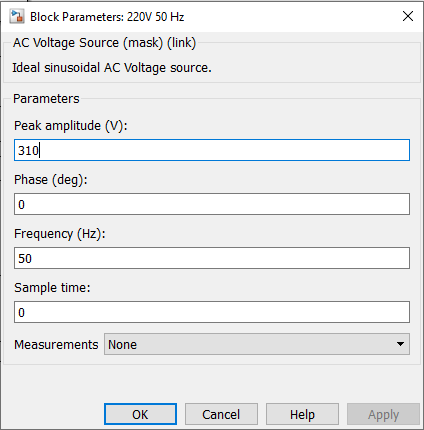424x430 pixels.
Task: Select the Frequency (Hz) field showing 50
Action: click(x=212, y=258)
